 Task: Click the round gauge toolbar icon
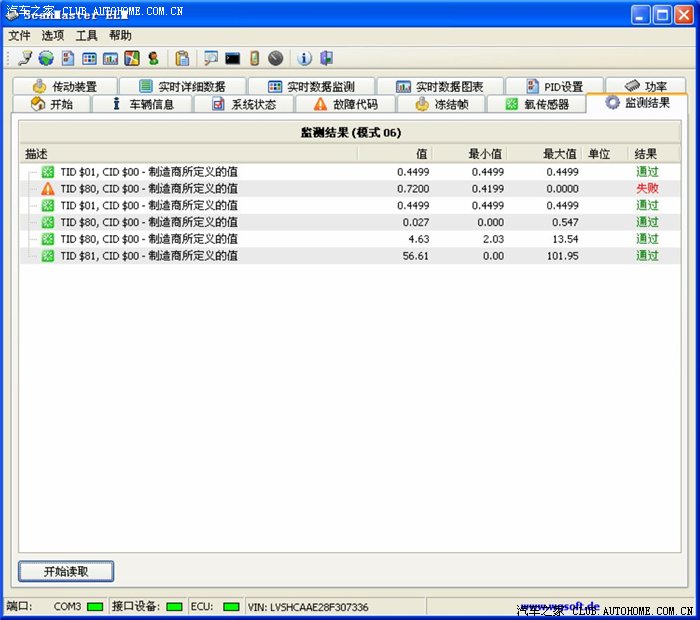pyautogui.click(x=275, y=58)
